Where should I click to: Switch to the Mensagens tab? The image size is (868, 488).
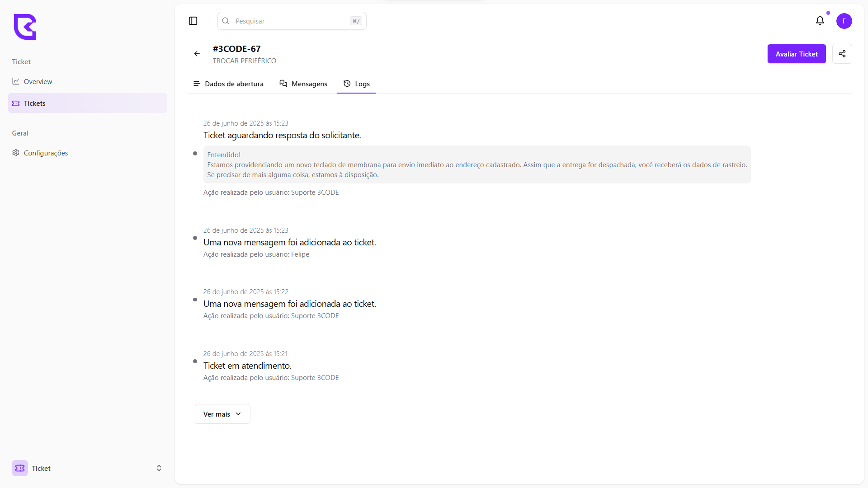(x=303, y=84)
